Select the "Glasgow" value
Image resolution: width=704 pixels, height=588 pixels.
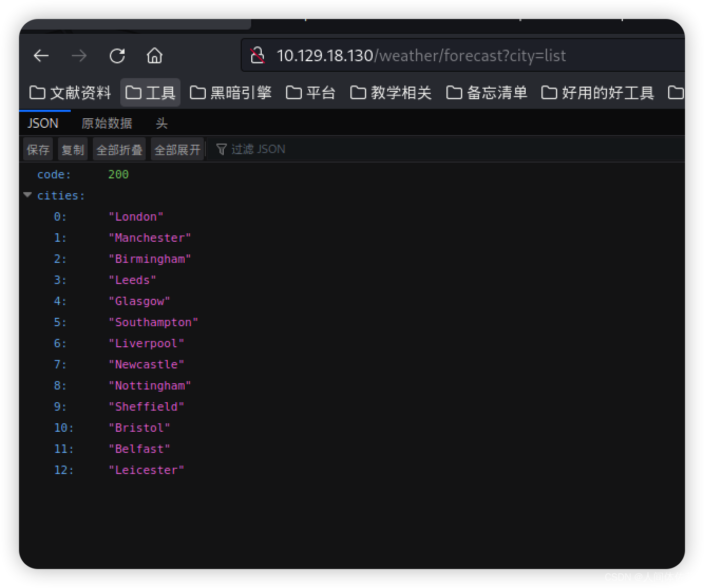tap(139, 301)
